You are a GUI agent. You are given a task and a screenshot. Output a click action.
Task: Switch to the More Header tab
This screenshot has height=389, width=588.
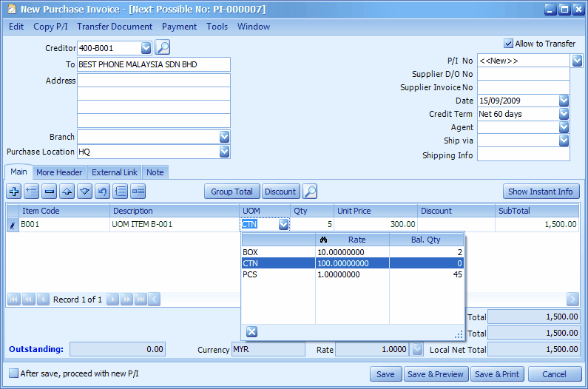pos(59,172)
